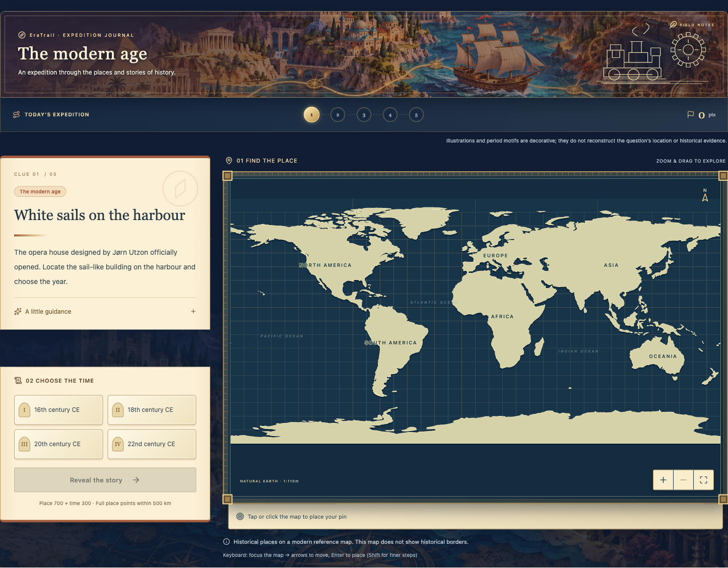This screenshot has width=728, height=568.
Task: Click the info icon beside historical places note
Action: click(227, 542)
